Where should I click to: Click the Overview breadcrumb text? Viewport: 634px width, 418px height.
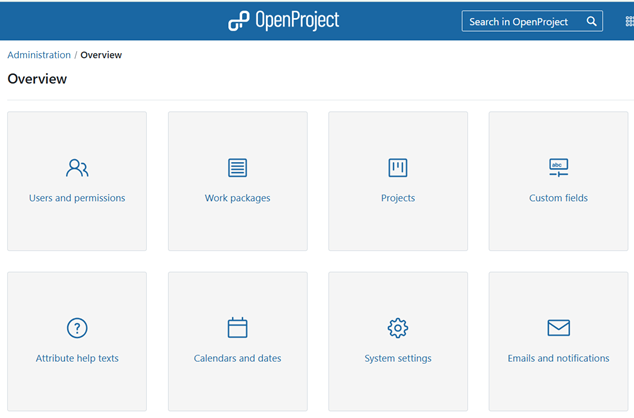point(101,55)
